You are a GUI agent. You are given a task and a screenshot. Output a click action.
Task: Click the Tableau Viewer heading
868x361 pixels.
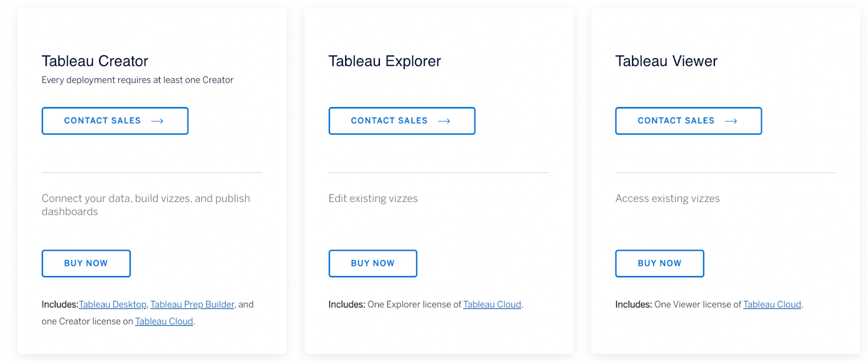[x=666, y=61]
